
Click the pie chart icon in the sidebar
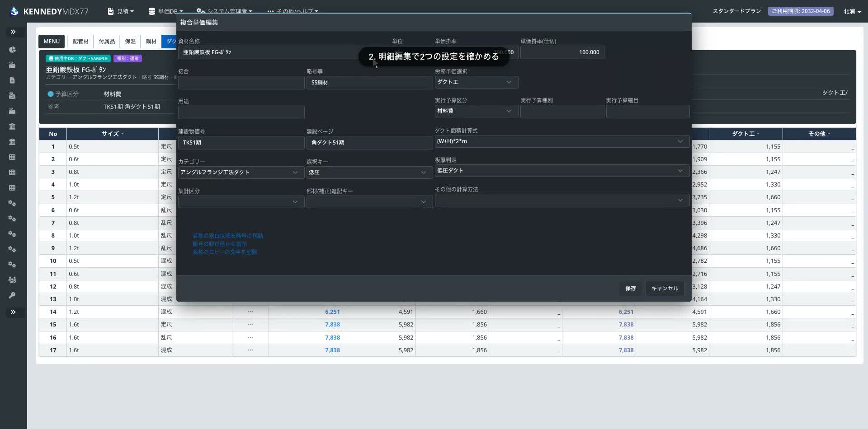12,50
